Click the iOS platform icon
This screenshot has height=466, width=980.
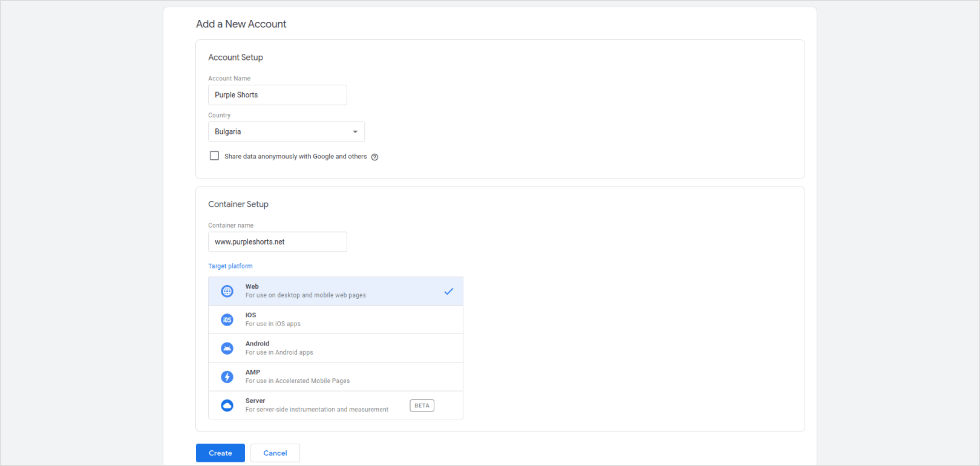[x=227, y=320]
